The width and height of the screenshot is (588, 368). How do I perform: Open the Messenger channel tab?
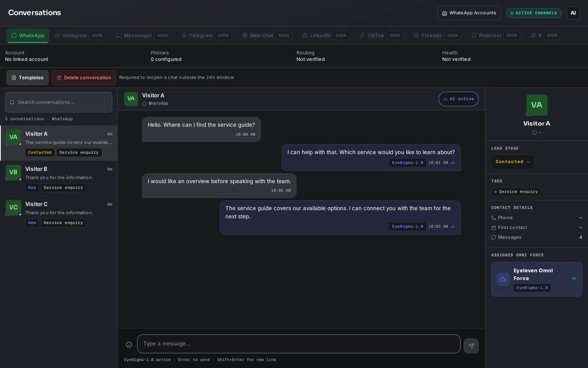[143, 36]
